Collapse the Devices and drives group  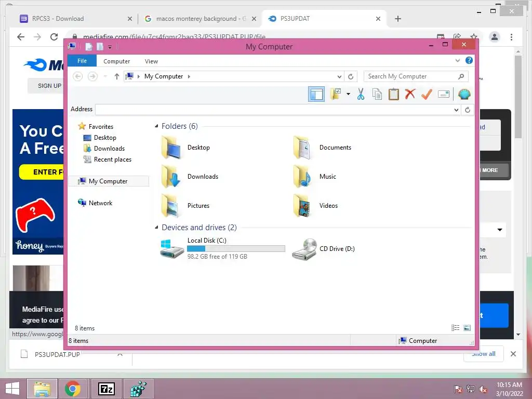156,228
